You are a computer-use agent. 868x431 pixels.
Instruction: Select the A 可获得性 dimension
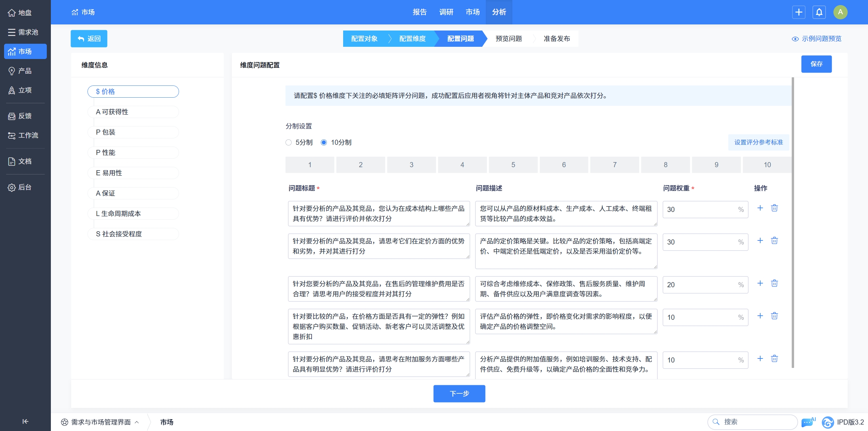133,112
